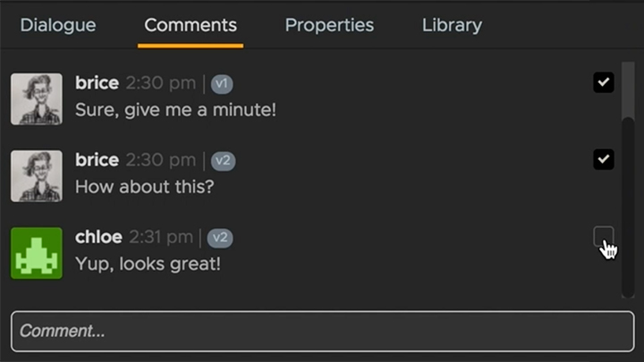This screenshot has width=644, height=362.
Task: Click chloe's v2 version badge
Action: (220, 238)
